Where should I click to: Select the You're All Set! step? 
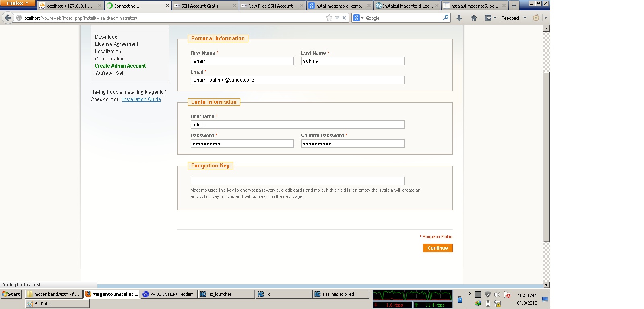tap(109, 73)
